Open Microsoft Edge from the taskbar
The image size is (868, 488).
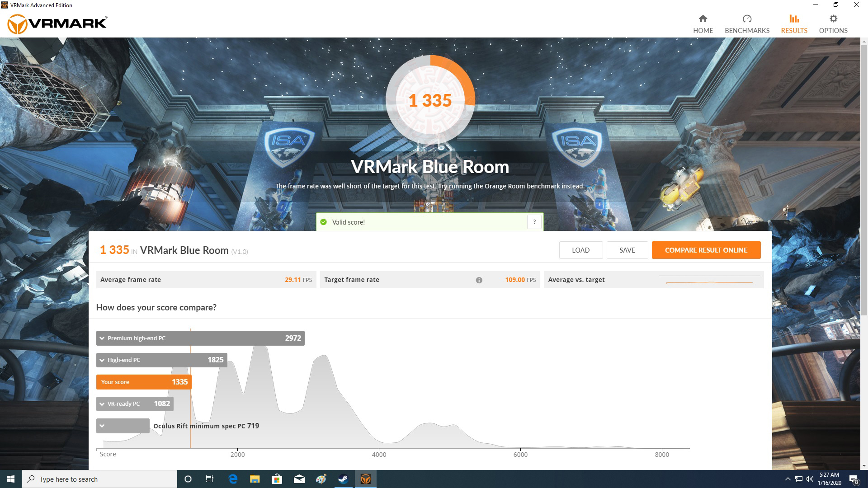coord(233,479)
